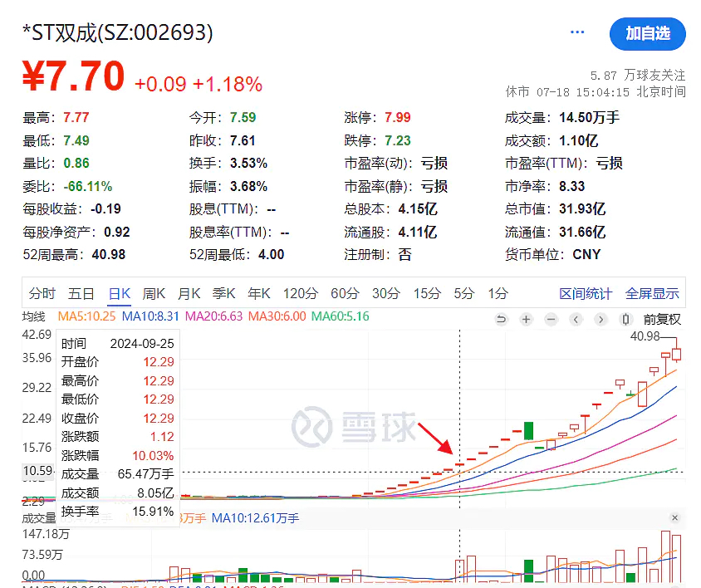Click the stock title *ST双成(SZ:002693)
This screenshot has width=701, height=588.
[x=118, y=32]
